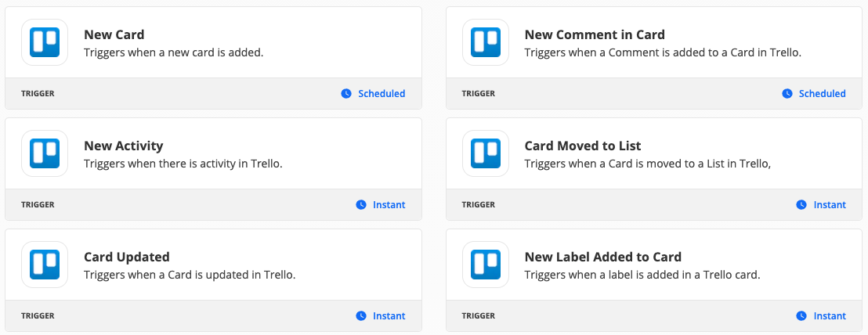Open the New Comment in Card title
The height and width of the screenshot is (335, 868).
coord(595,34)
